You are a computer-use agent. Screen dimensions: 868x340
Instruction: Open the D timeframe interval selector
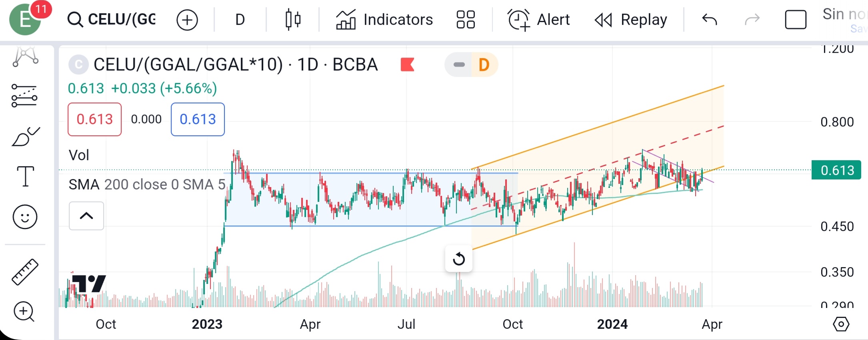coord(240,20)
